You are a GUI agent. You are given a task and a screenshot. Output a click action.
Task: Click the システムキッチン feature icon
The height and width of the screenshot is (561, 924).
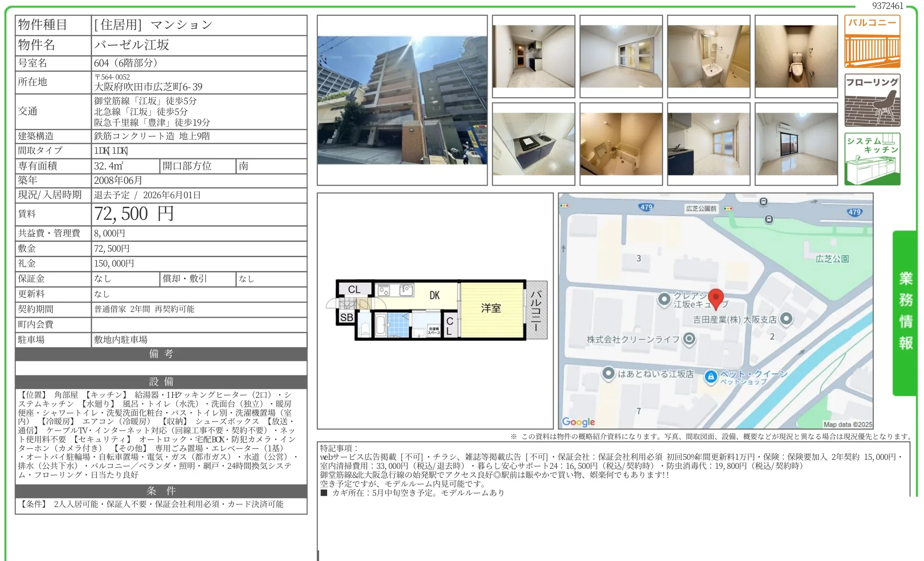point(872,159)
